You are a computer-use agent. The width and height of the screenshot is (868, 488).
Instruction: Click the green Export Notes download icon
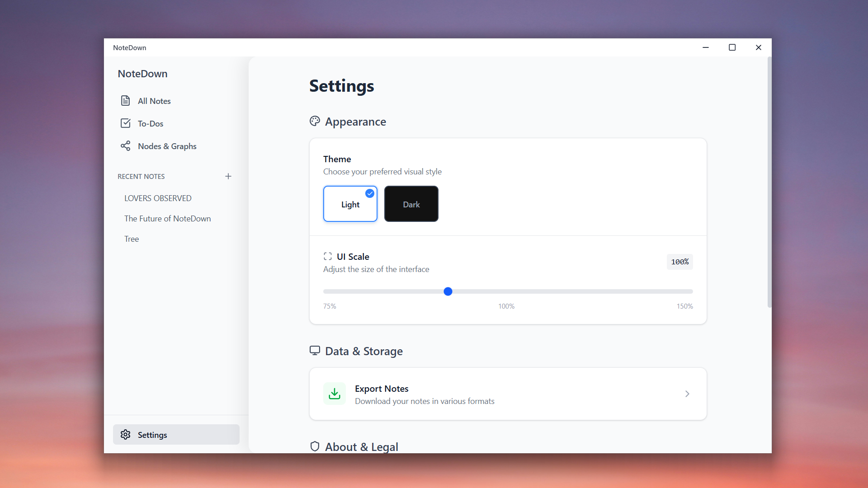[x=334, y=394]
